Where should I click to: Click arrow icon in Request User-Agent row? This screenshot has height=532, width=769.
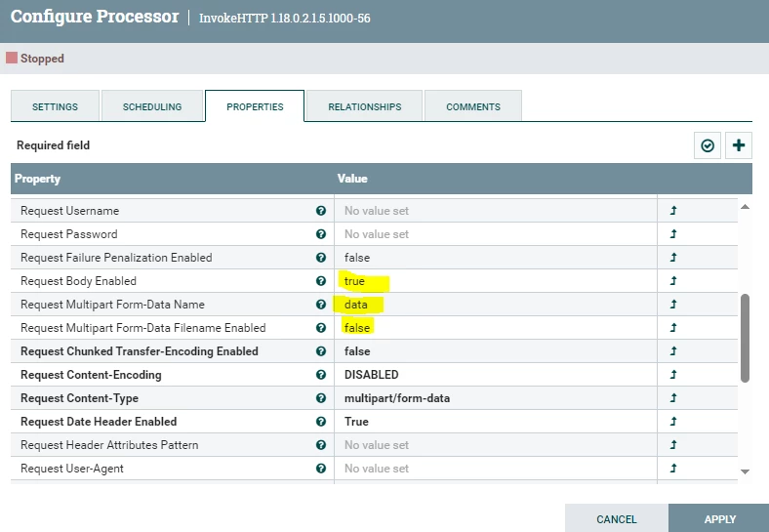pos(673,469)
